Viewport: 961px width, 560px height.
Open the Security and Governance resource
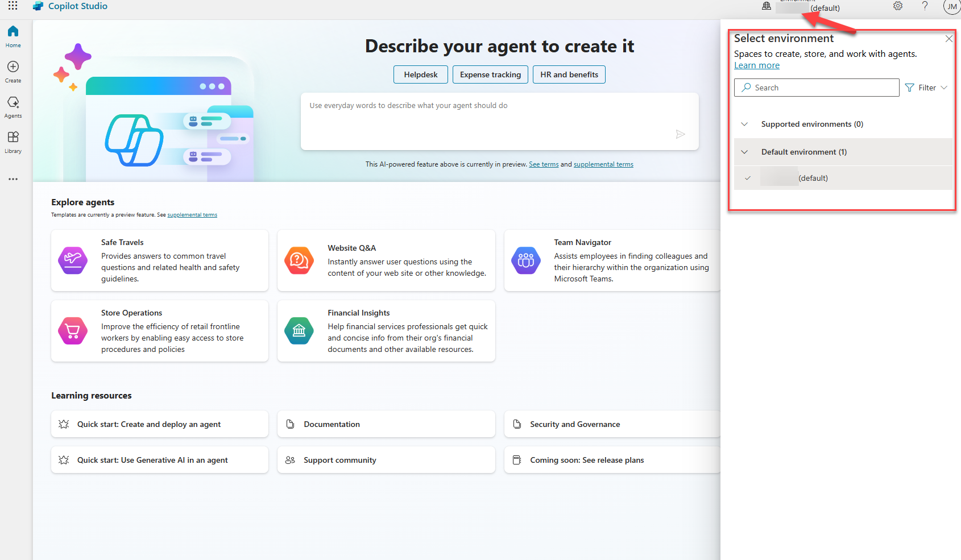[x=612, y=424]
